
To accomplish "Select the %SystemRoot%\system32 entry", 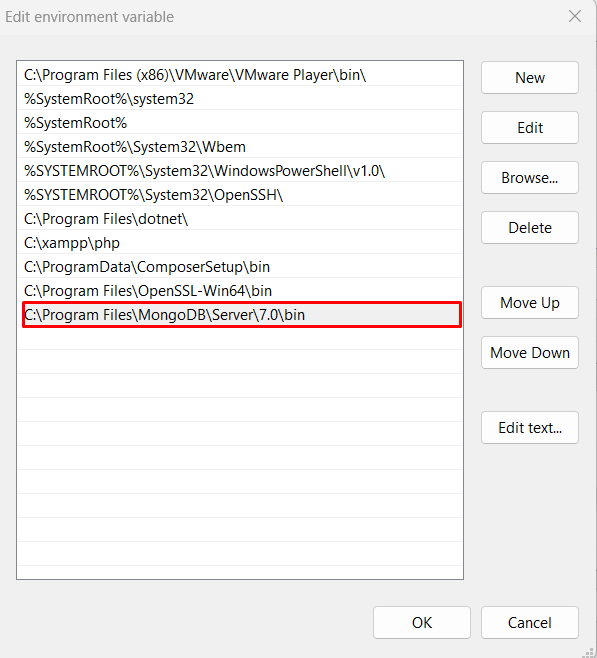I will [x=240, y=99].
